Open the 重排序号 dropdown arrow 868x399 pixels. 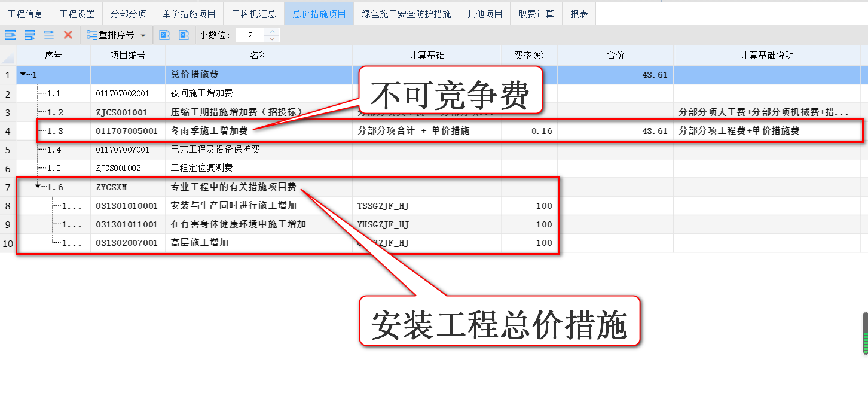142,35
